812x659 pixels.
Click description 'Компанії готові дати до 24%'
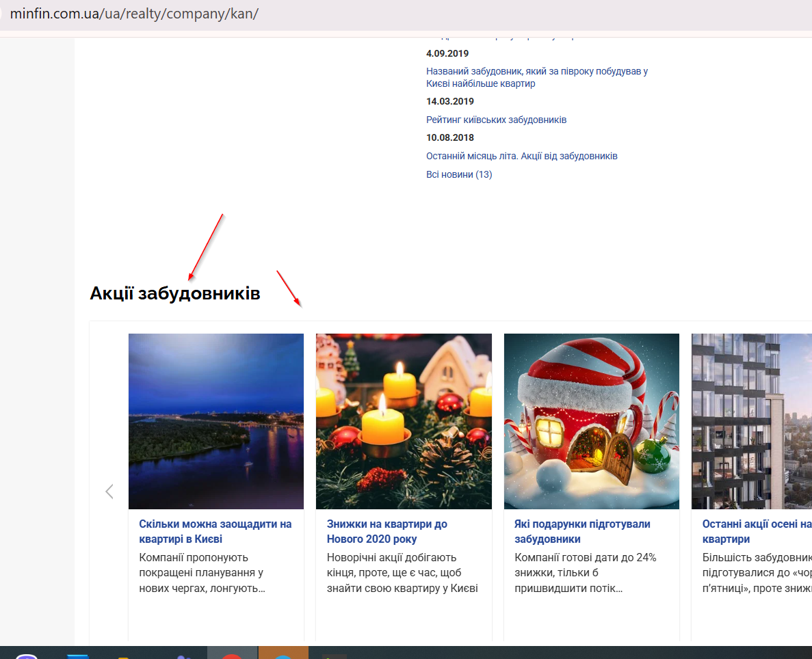pyautogui.click(x=585, y=573)
